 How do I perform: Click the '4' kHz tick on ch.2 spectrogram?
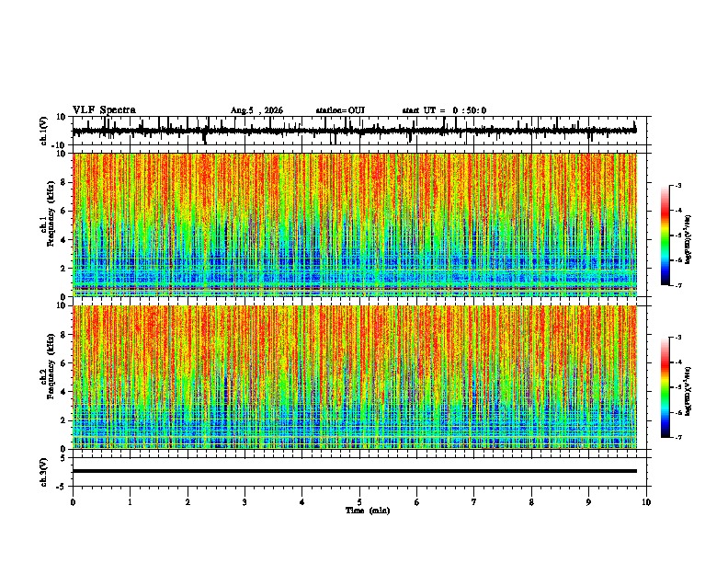[x=64, y=392]
